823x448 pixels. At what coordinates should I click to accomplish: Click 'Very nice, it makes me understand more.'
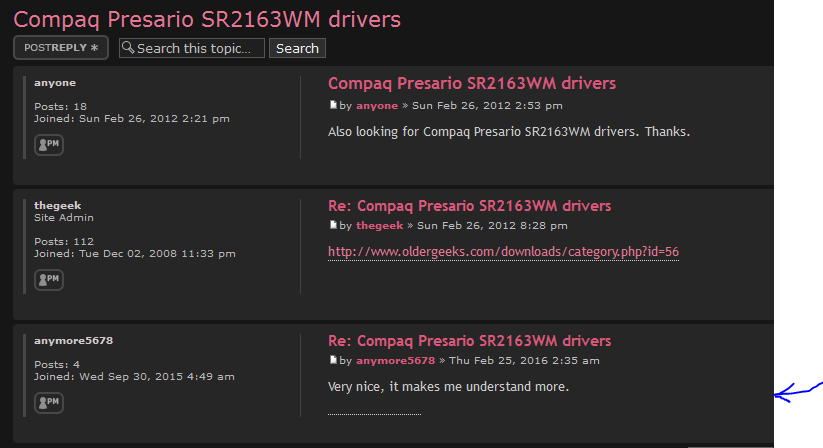(448, 387)
